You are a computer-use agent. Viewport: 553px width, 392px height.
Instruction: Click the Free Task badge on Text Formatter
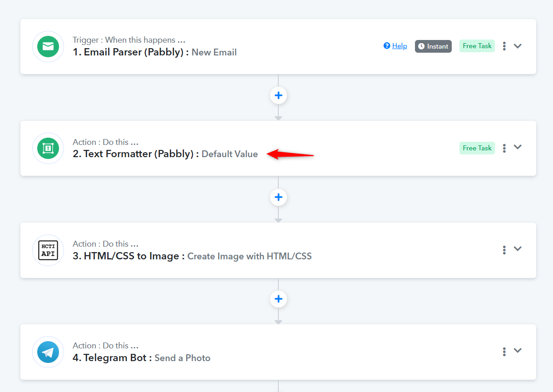[477, 148]
